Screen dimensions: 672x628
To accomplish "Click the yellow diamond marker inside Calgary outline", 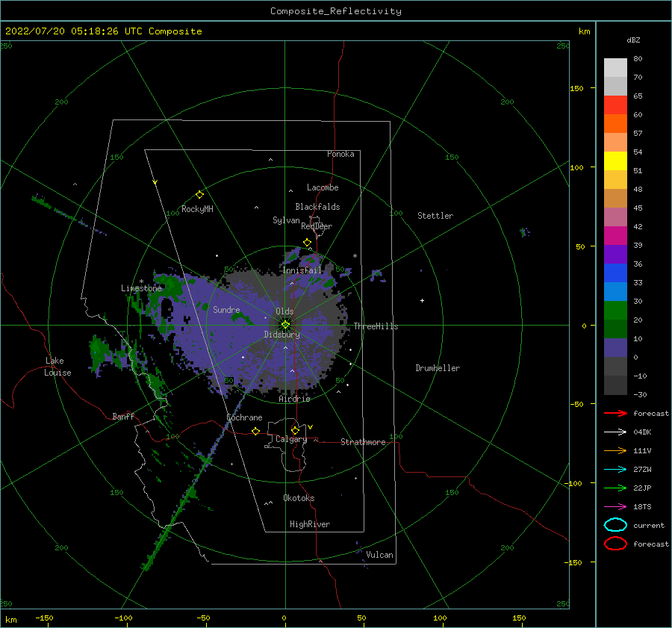I will click(x=295, y=430).
